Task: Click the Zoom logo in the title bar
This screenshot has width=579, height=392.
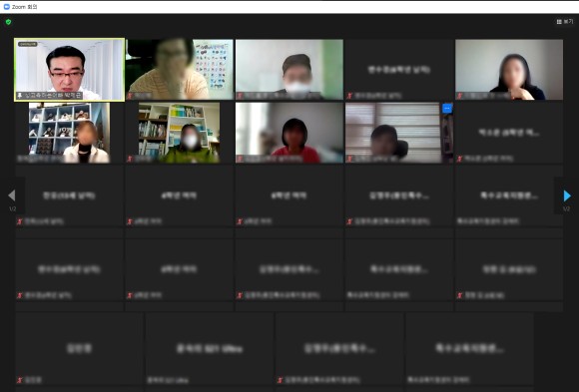Action: click(6, 7)
